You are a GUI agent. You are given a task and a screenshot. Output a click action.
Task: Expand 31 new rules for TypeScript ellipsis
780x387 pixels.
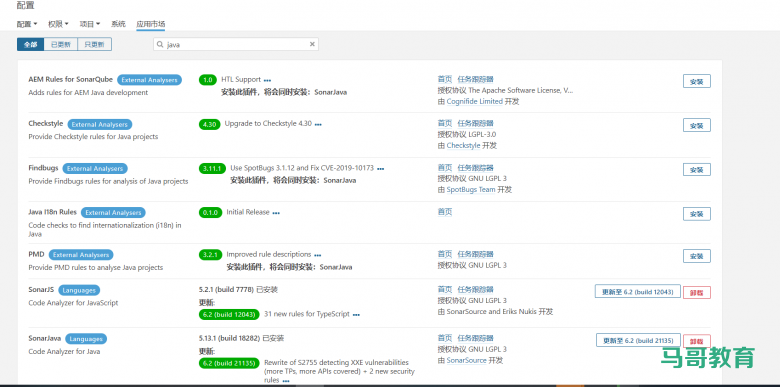pyautogui.click(x=356, y=315)
